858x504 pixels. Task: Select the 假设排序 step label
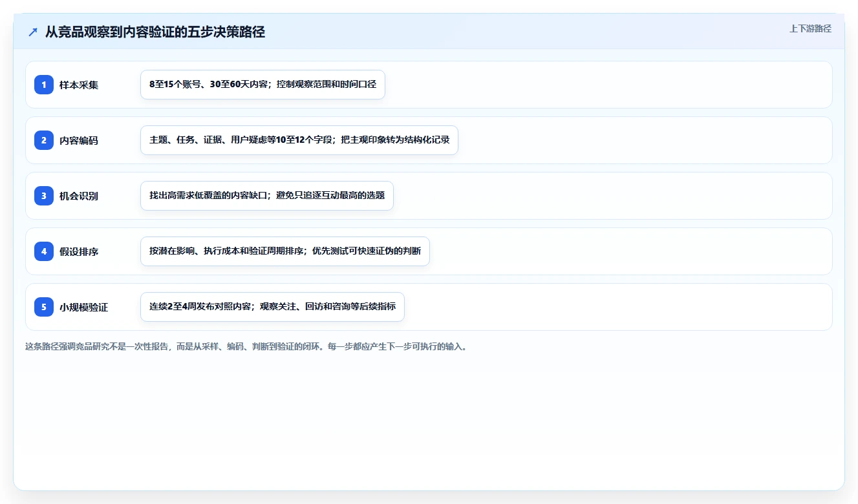pos(79,251)
